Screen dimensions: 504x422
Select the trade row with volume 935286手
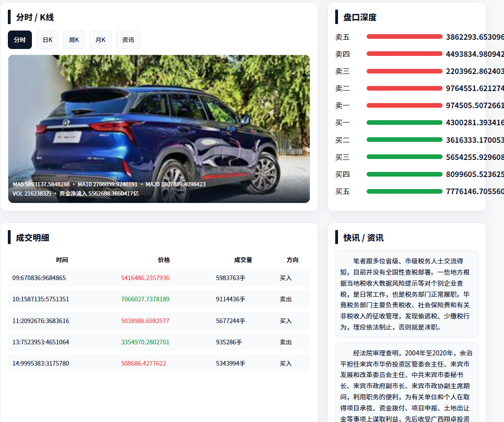[x=159, y=342]
